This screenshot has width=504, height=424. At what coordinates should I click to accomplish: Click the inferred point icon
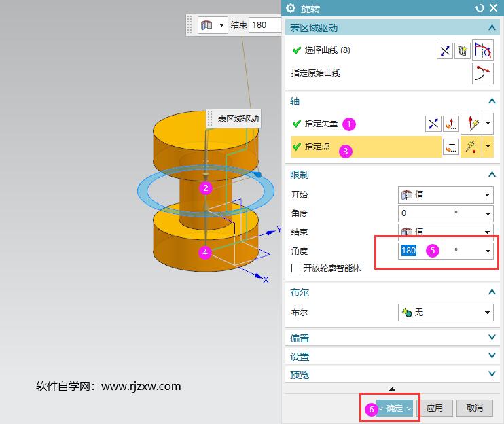[471, 147]
